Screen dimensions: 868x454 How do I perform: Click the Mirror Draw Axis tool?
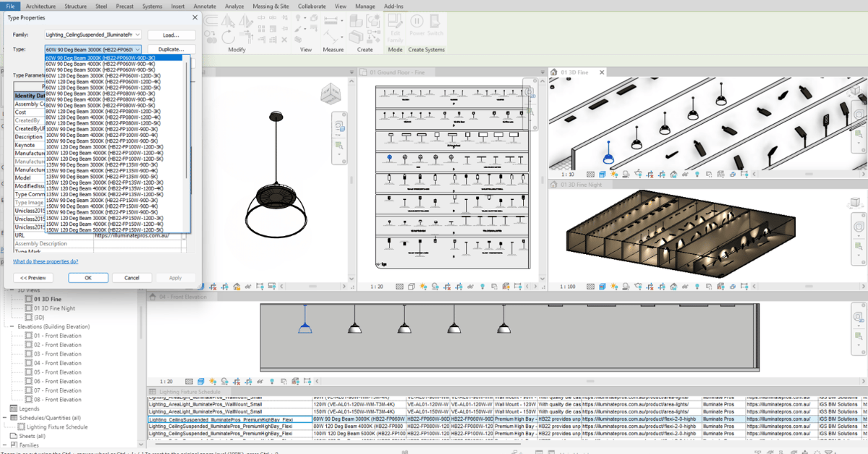pos(246,20)
